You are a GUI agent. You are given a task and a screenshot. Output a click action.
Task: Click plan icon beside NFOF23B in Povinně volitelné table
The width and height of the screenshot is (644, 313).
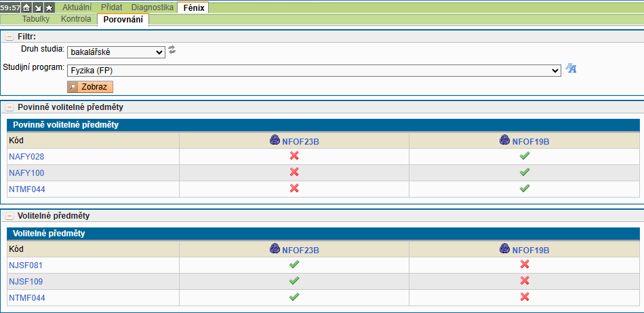point(275,141)
